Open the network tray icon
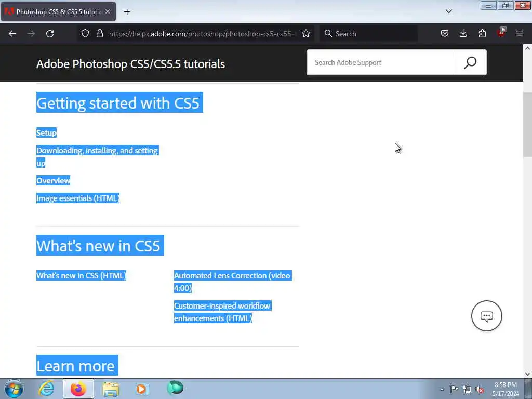532x399 pixels. [467, 390]
